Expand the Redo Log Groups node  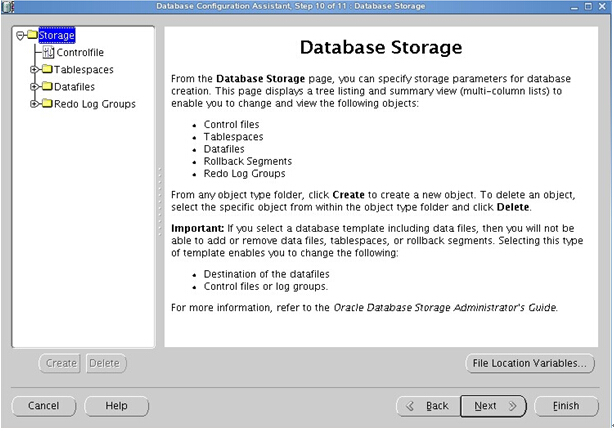(34, 104)
